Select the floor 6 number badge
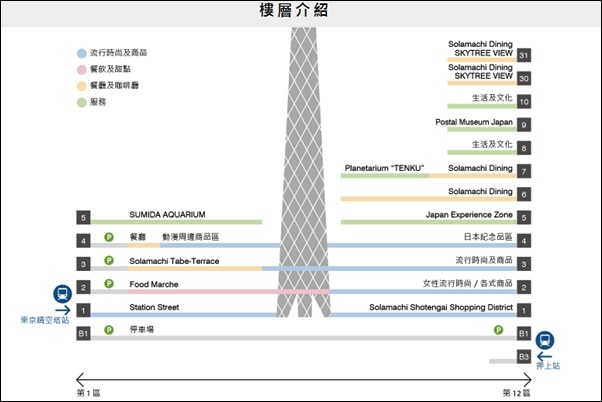 point(524,194)
